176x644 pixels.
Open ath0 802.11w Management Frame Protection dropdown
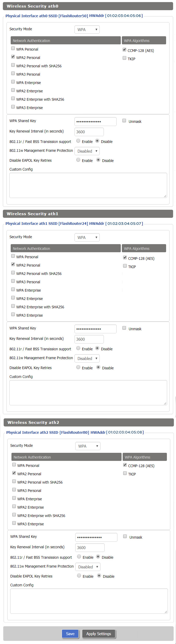tap(87, 151)
